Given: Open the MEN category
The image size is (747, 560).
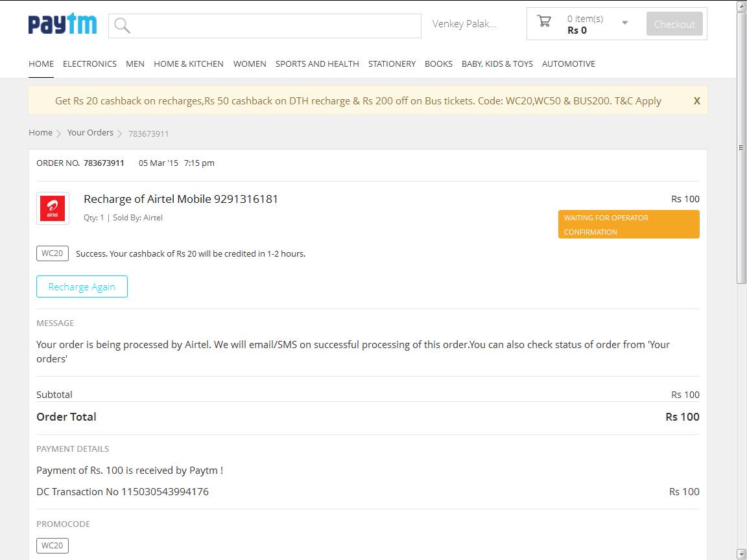Looking at the screenshot, I should 135,64.
